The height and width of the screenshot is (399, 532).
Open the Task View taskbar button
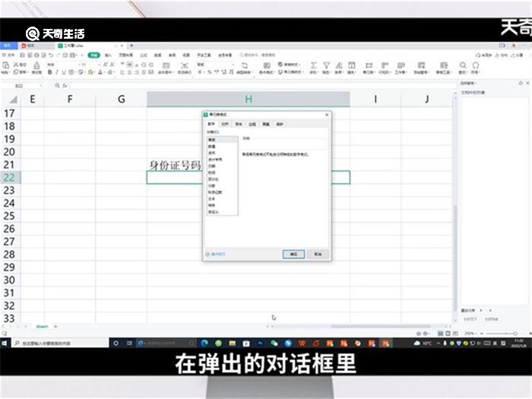click(x=129, y=344)
